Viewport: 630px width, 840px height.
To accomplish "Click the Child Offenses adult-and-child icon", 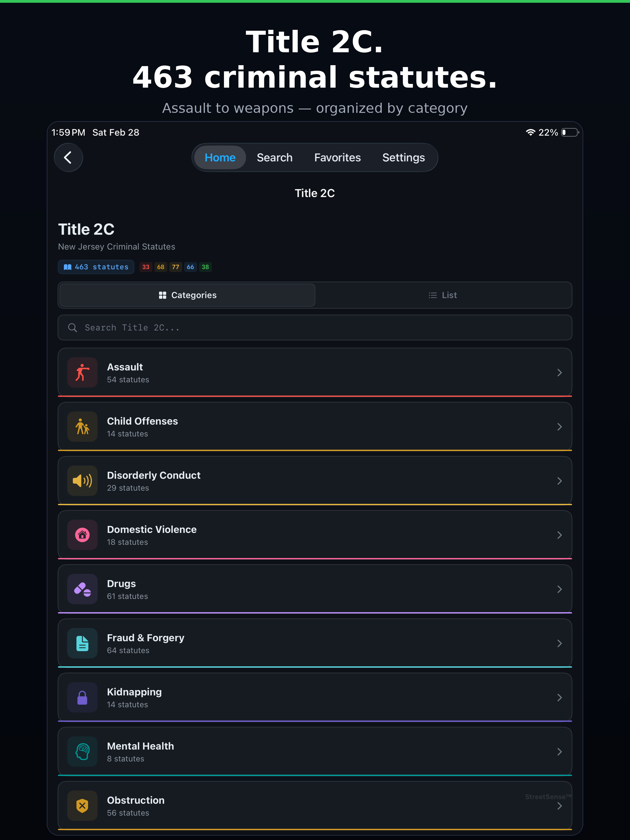I will pos(82,426).
